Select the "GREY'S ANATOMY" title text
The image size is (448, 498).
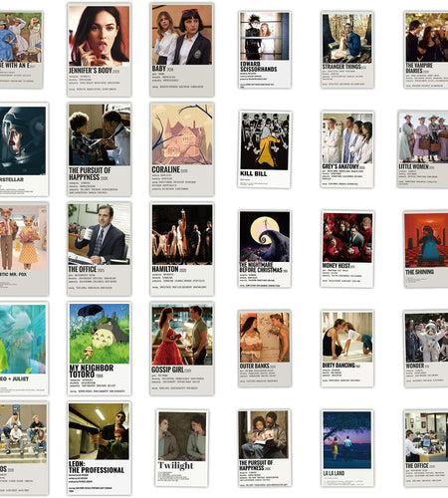click(340, 166)
